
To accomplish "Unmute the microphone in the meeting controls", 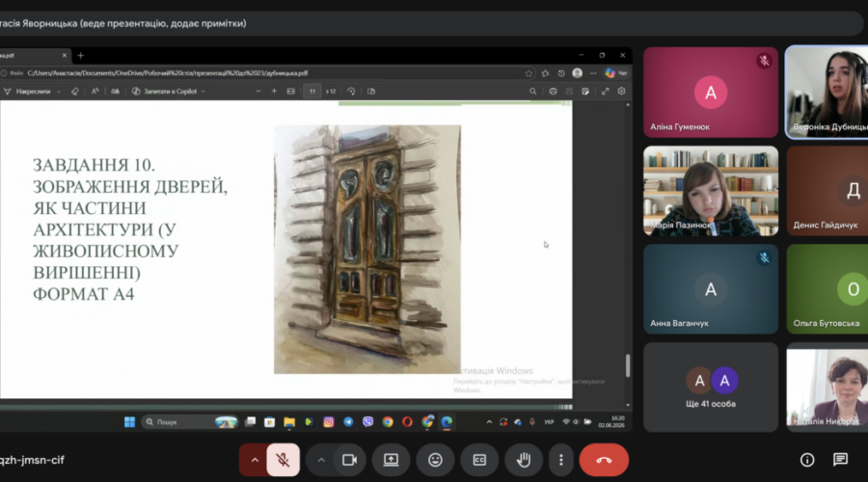I will click(x=283, y=460).
